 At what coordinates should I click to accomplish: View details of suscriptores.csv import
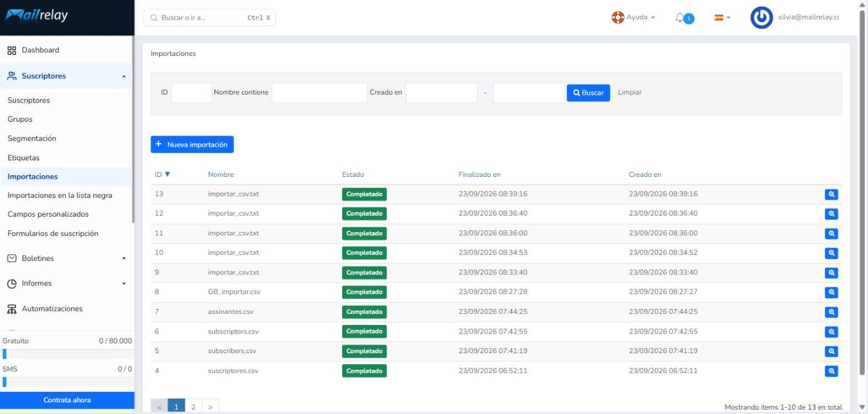831,371
